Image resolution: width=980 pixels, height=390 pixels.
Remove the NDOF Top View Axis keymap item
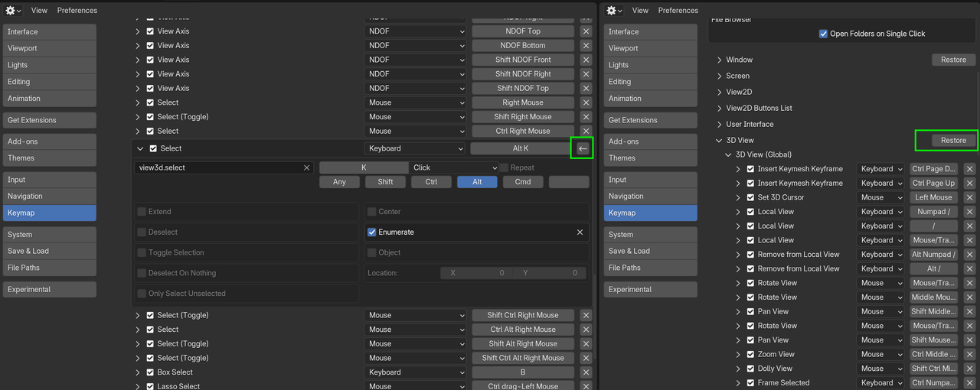click(586, 31)
